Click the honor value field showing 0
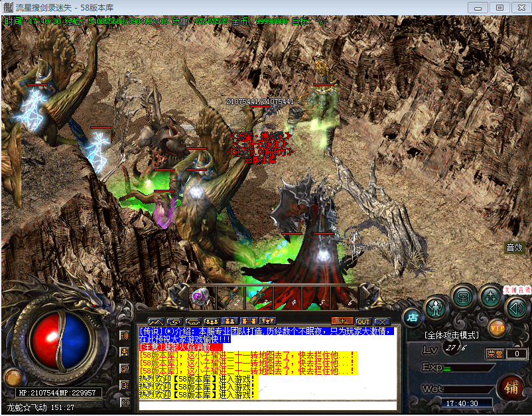The height and width of the screenshot is (416, 532). (x=517, y=354)
